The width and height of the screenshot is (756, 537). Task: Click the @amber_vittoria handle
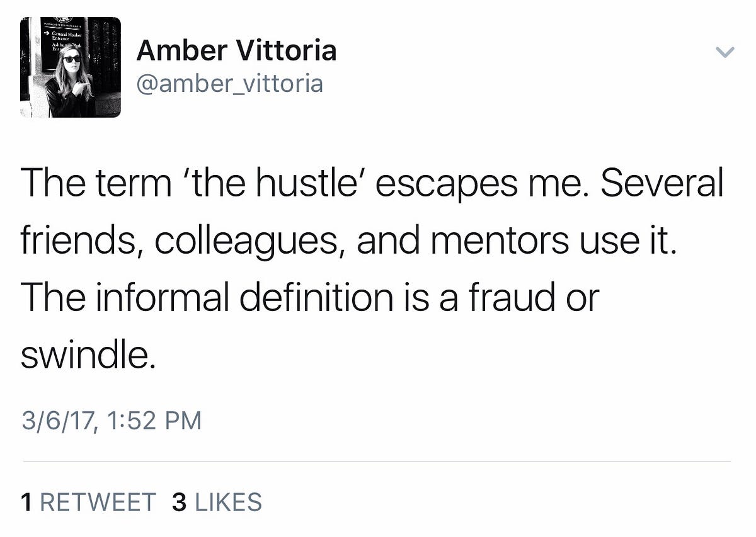[229, 83]
